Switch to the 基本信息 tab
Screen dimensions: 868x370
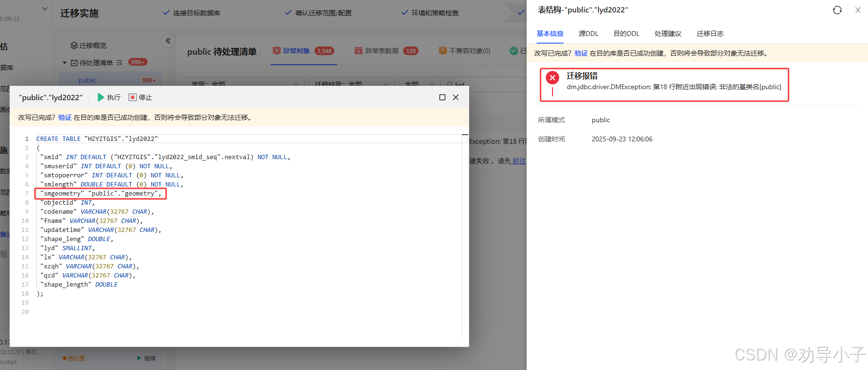click(550, 34)
